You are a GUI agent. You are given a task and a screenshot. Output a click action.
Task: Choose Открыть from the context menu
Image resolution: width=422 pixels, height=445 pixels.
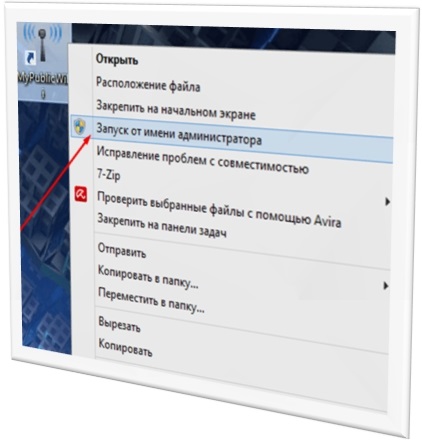pos(117,60)
